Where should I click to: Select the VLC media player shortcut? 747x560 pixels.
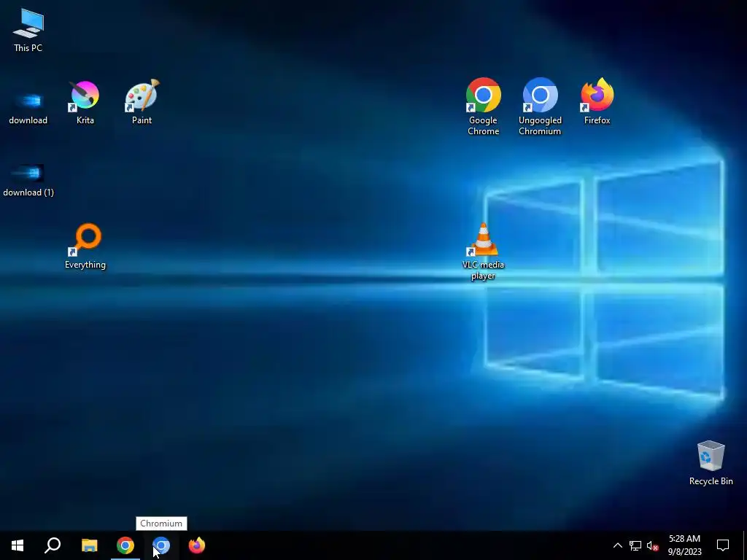(483, 252)
